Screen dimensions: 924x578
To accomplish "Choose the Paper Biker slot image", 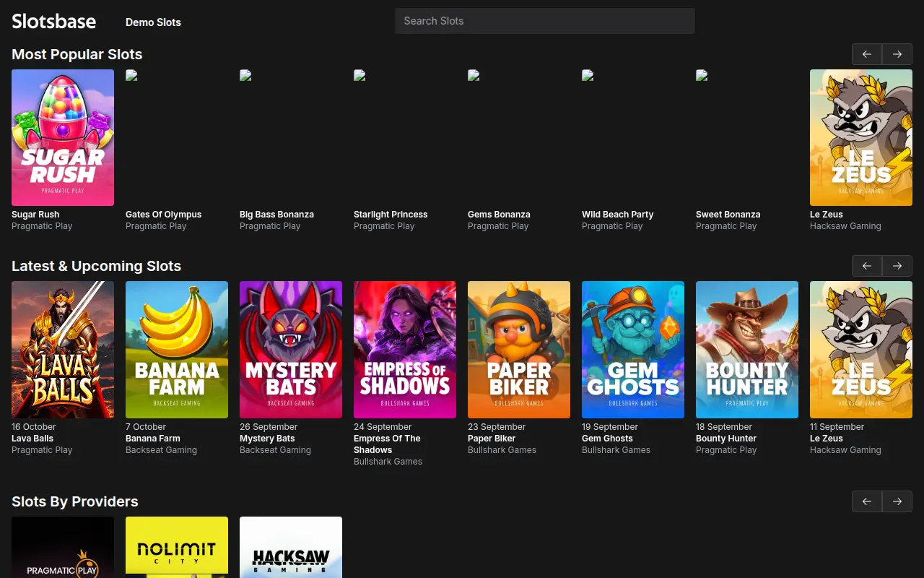I will pos(519,350).
